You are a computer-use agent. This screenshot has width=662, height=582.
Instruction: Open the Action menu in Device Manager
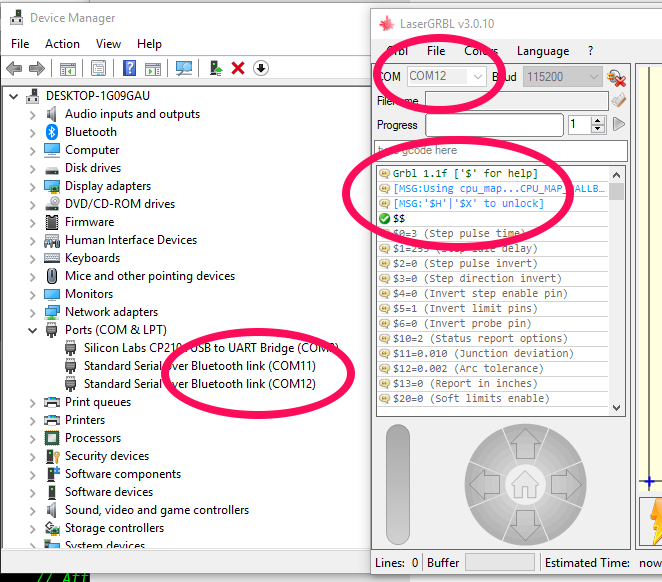[x=62, y=44]
